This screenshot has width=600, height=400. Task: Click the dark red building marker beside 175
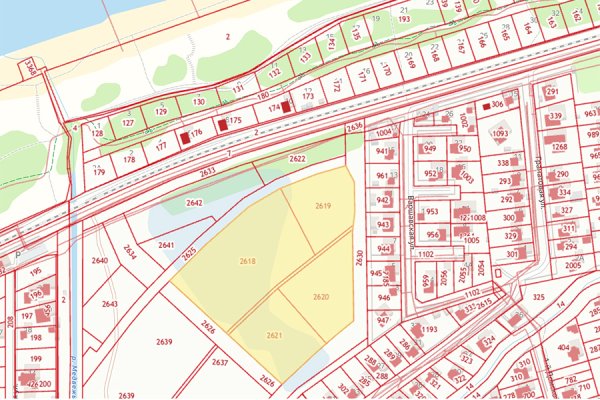click(x=223, y=125)
